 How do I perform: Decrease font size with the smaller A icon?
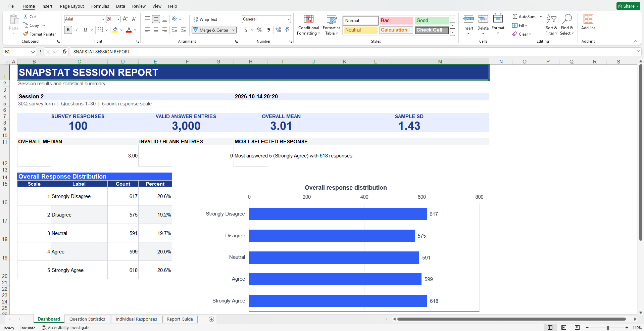pos(134,19)
